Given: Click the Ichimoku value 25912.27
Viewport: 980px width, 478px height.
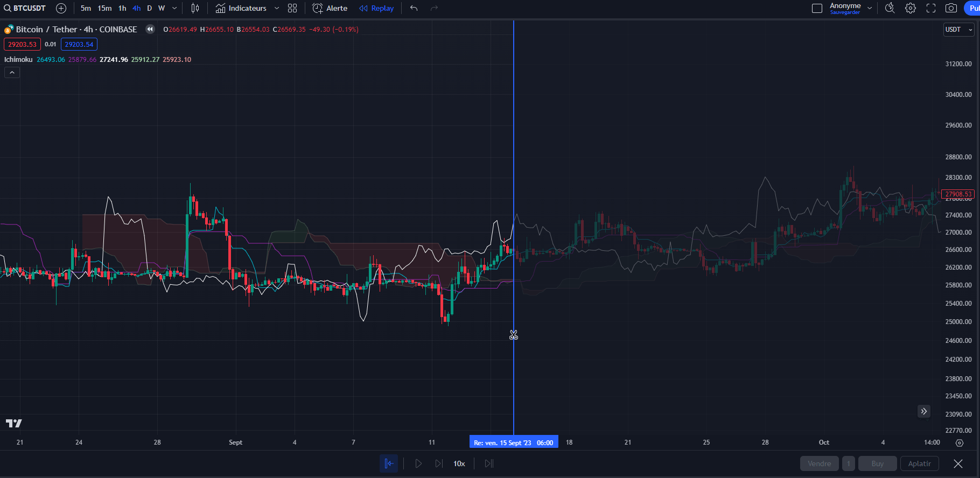Looking at the screenshot, I should (145, 60).
